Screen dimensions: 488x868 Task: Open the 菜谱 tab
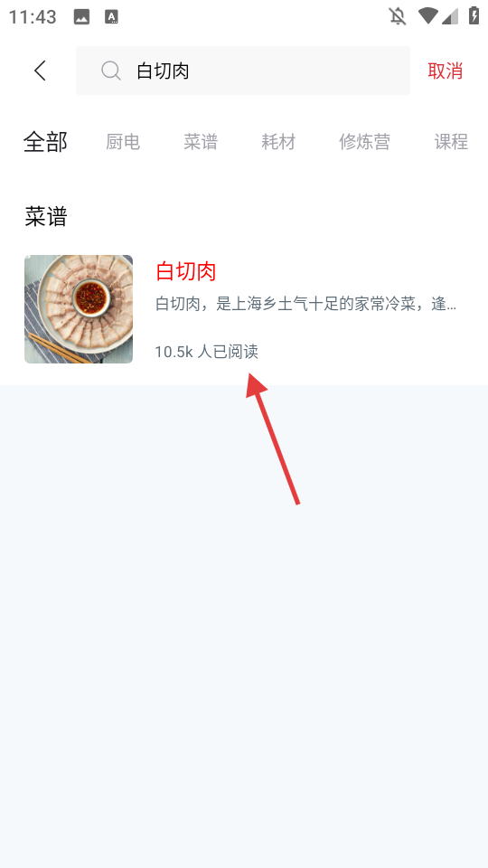tap(201, 142)
